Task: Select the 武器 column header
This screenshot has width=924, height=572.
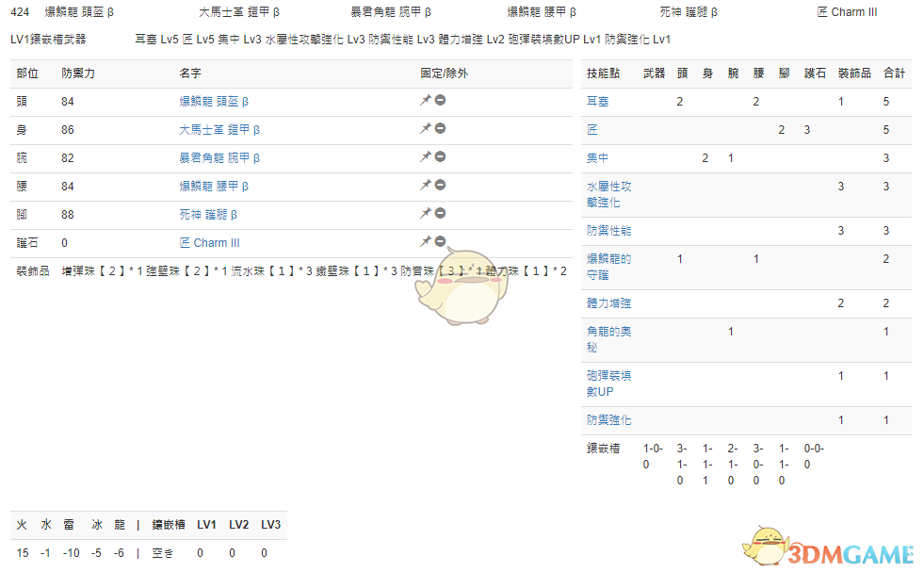Action: click(x=654, y=74)
